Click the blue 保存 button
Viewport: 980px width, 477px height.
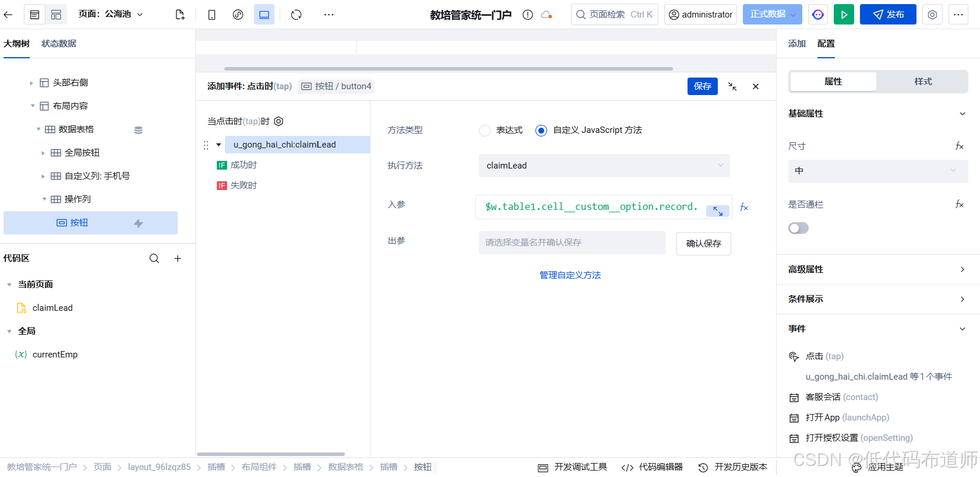(x=703, y=86)
